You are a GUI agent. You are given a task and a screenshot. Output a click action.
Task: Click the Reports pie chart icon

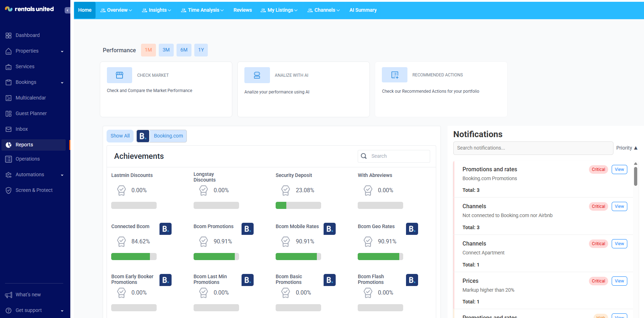(x=9, y=145)
